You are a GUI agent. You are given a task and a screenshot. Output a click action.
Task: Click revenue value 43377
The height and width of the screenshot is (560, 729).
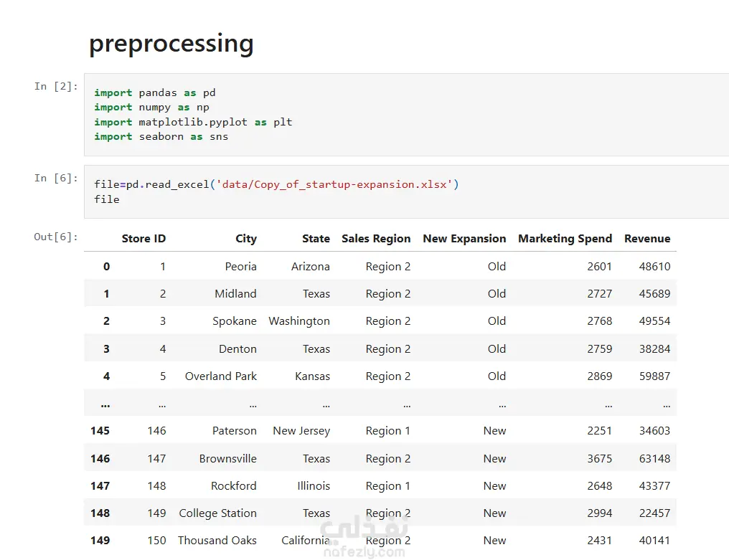654,485
